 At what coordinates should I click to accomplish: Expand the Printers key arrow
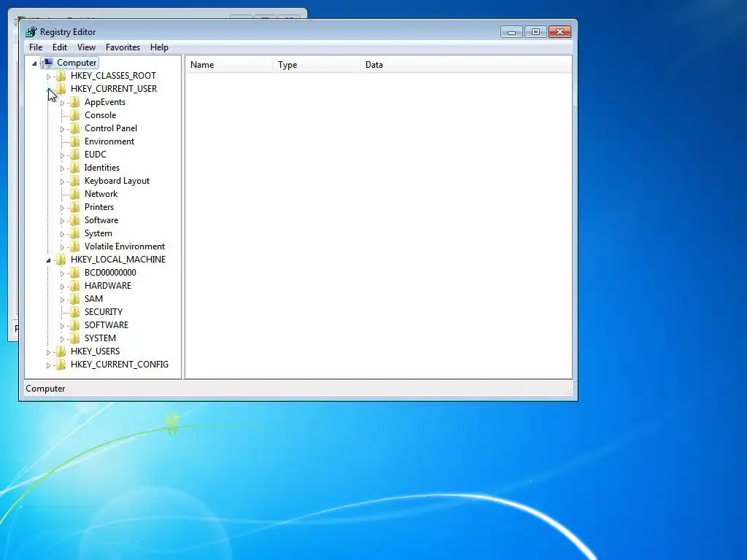point(62,208)
